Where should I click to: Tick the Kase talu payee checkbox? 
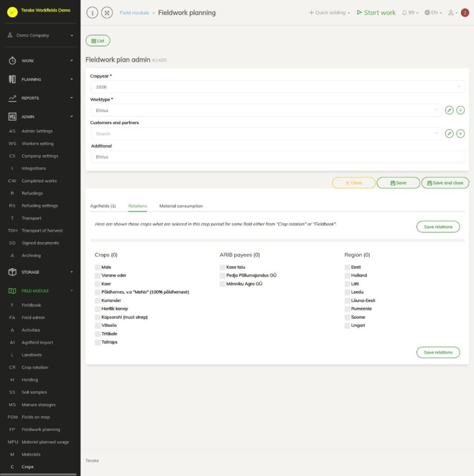point(222,267)
